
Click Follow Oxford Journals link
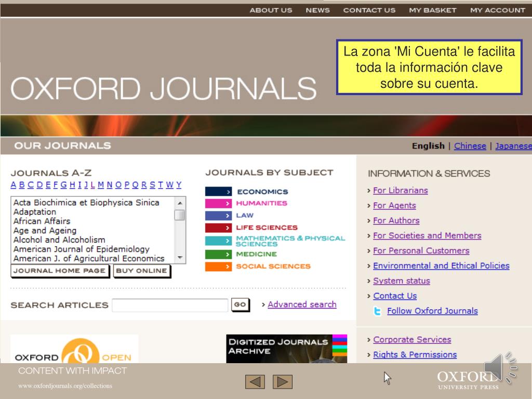pyautogui.click(x=432, y=311)
